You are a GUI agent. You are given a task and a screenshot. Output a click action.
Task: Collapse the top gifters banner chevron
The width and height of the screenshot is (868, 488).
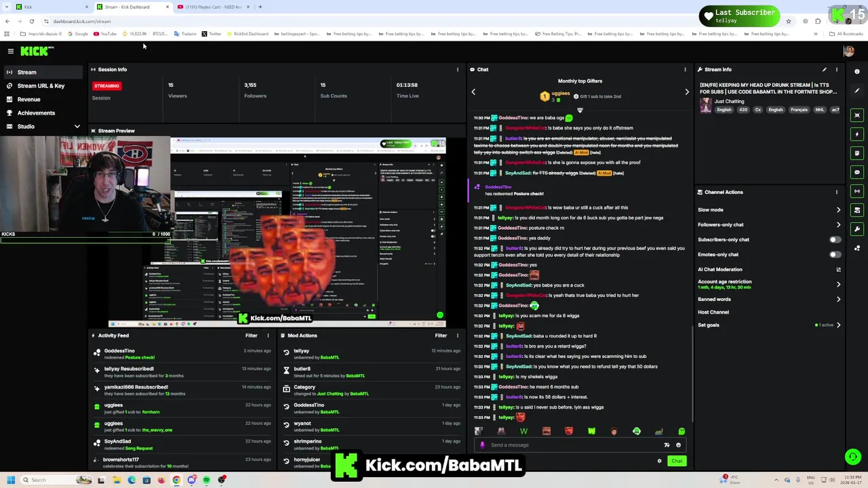(580, 110)
